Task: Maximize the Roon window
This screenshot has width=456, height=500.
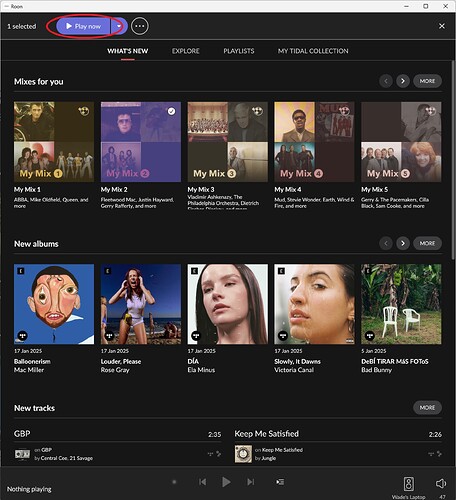Action: point(426,6)
